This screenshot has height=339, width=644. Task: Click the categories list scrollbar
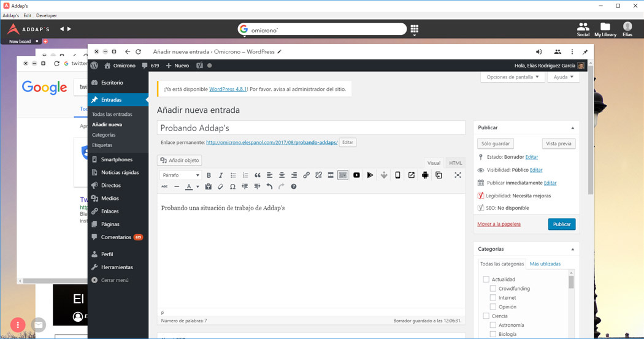(571, 283)
